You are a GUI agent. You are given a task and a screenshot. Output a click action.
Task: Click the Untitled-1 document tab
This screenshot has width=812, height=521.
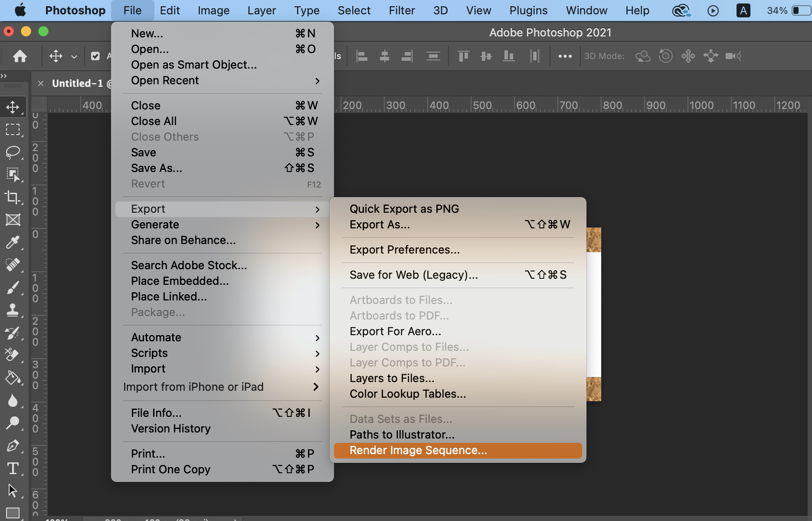click(x=77, y=83)
